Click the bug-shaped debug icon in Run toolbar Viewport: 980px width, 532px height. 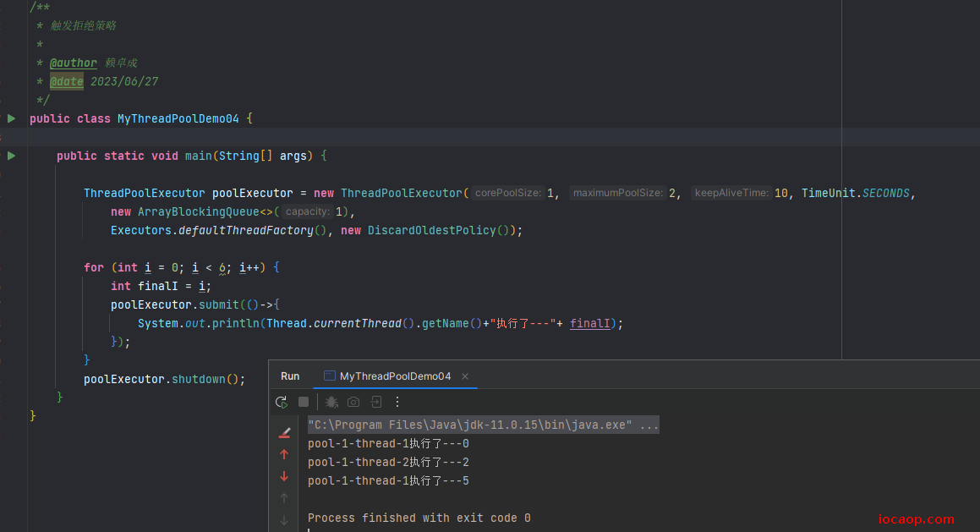(x=331, y=402)
